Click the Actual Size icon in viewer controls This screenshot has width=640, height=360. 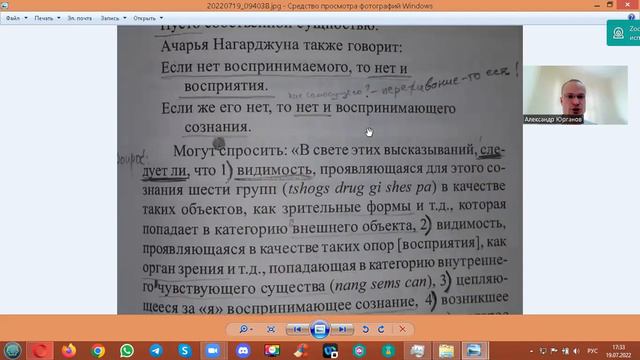[x=271, y=329]
